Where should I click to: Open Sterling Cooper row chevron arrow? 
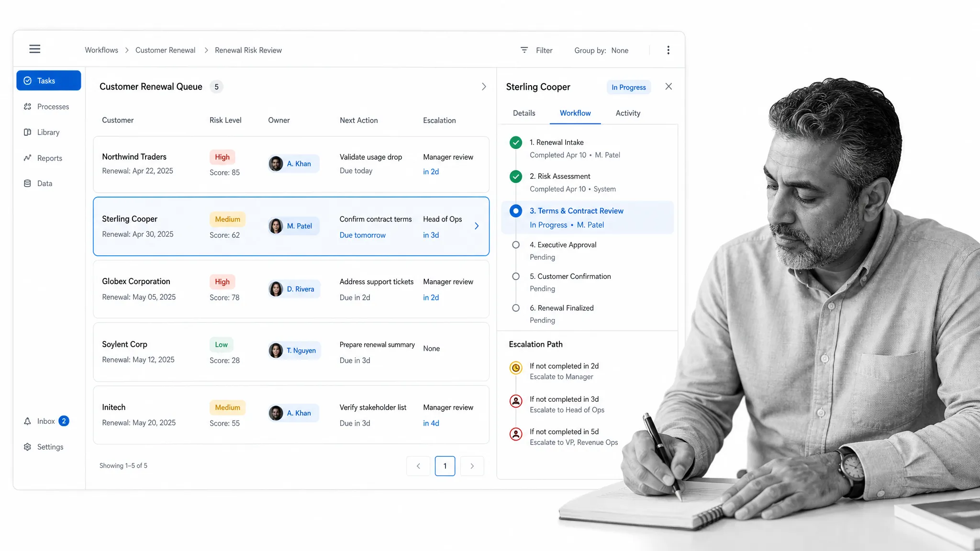(477, 226)
